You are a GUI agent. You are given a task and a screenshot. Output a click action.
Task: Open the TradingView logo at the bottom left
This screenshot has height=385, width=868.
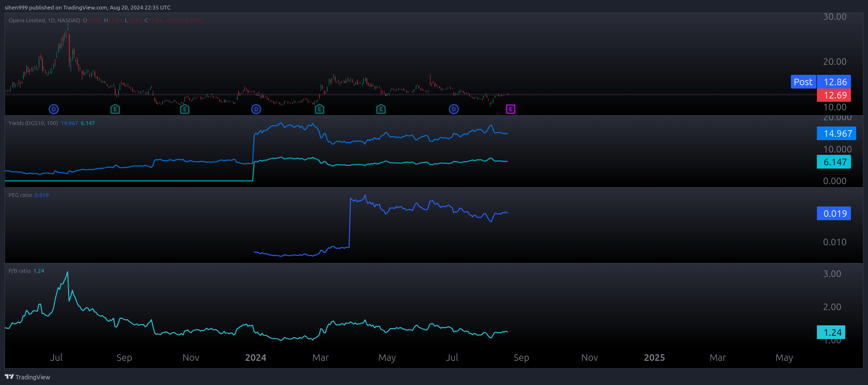(x=27, y=377)
